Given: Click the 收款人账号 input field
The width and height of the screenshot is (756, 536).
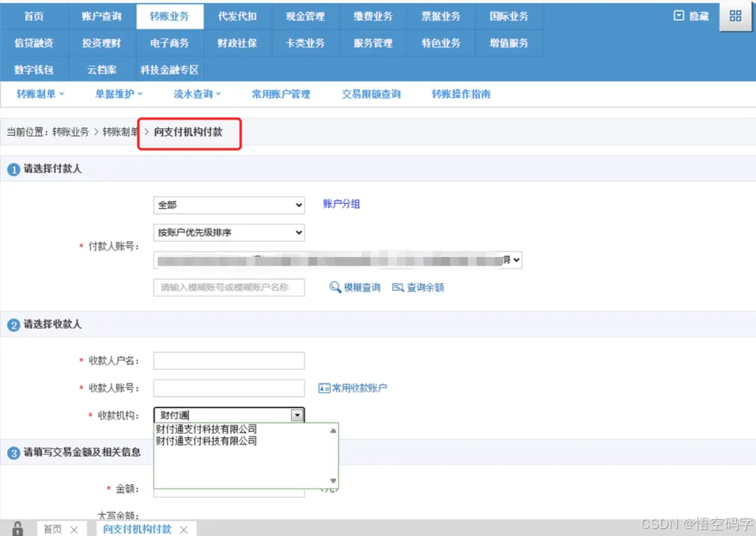Looking at the screenshot, I should [x=229, y=388].
